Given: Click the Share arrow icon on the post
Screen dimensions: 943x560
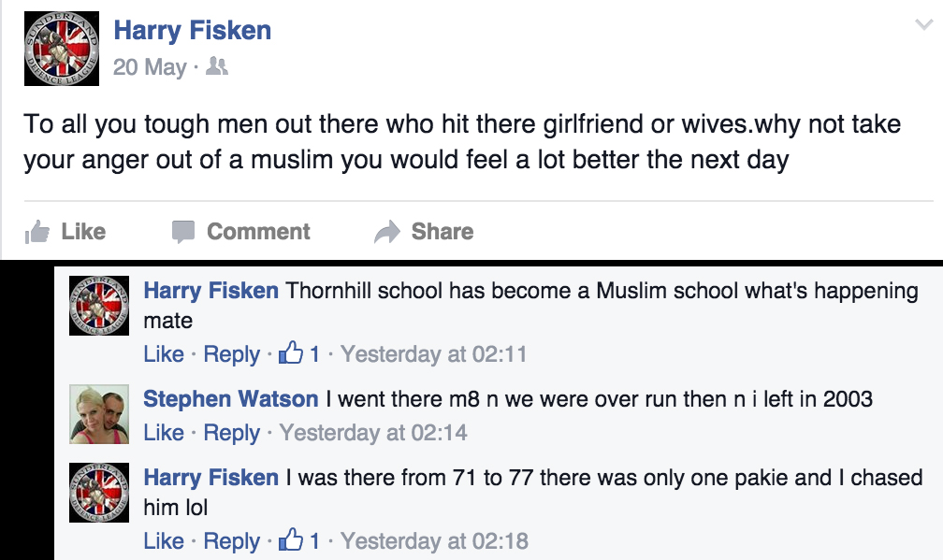Looking at the screenshot, I should point(386,233).
